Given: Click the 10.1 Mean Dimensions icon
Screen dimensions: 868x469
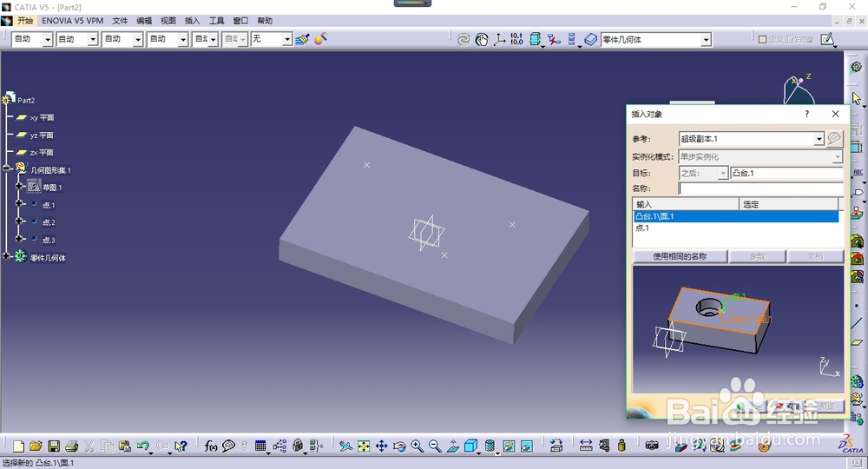Looking at the screenshot, I should pyautogui.click(x=516, y=39).
